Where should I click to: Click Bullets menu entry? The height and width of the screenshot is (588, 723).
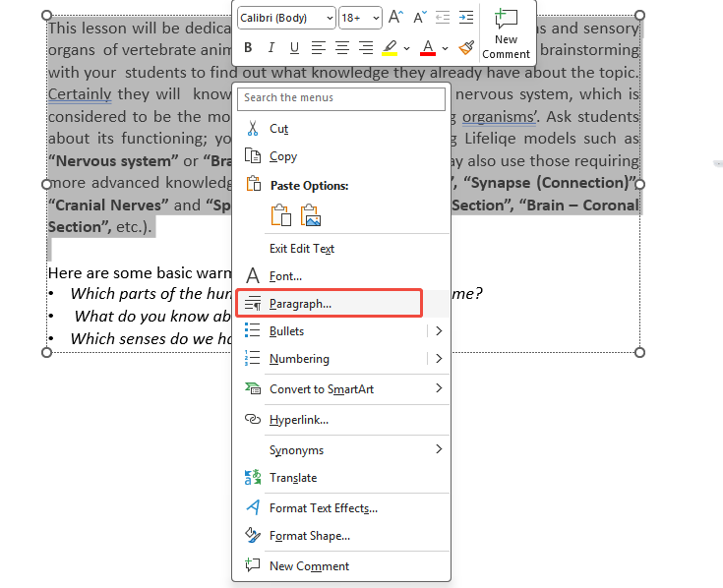click(x=331, y=330)
